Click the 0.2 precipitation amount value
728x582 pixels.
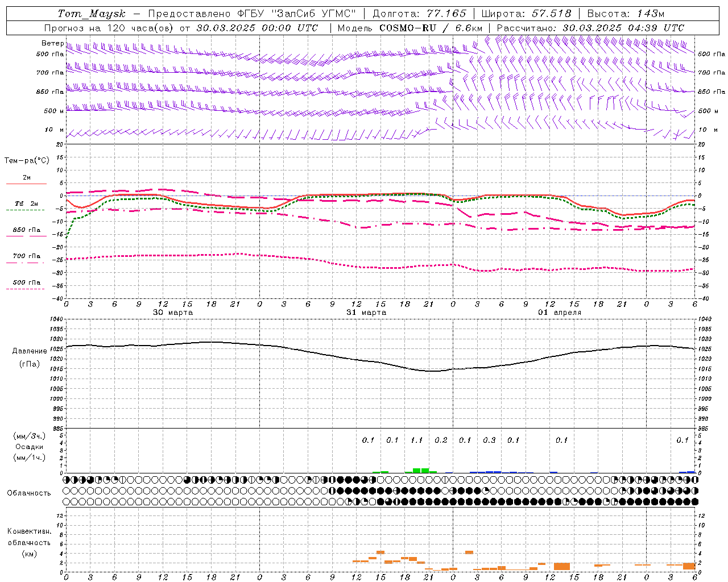tap(441, 440)
